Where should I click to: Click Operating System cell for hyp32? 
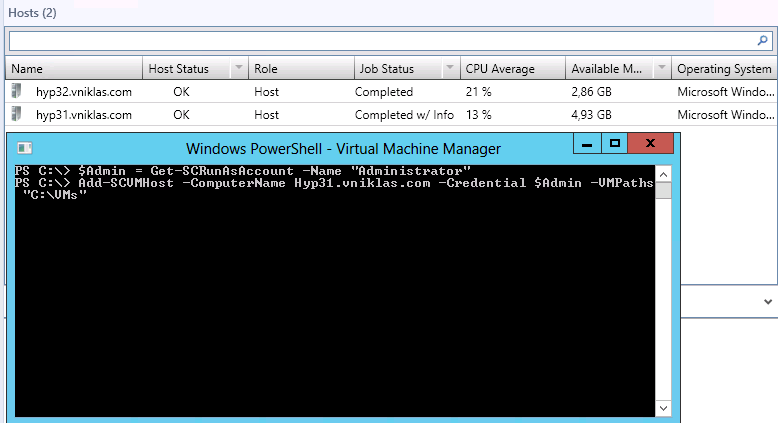point(725,92)
